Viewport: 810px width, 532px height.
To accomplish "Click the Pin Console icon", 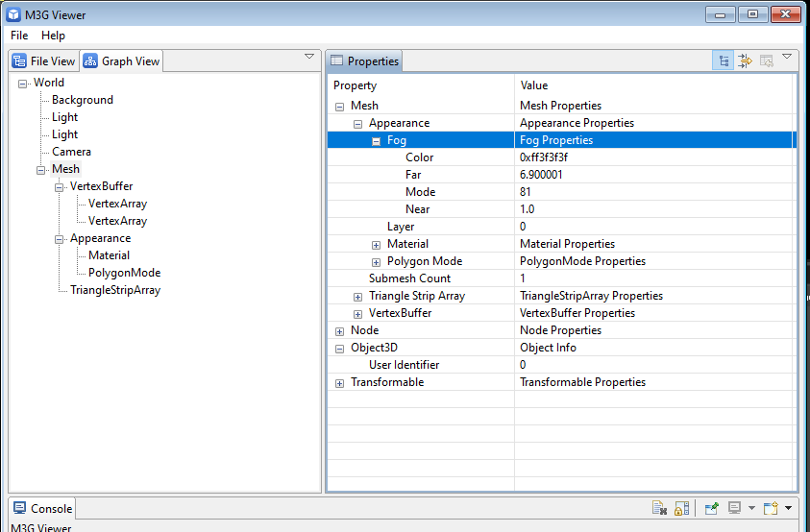I will coord(711,508).
